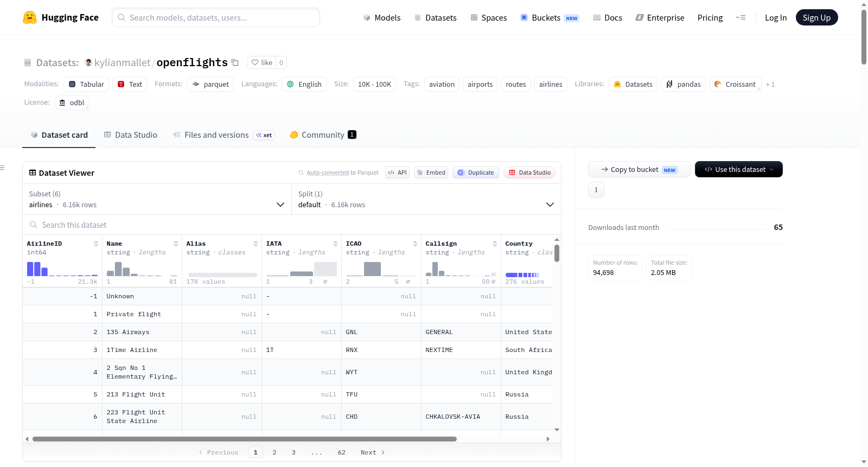
Task: Click the table vertical scrollbar thumb
Action: [557, 253]
